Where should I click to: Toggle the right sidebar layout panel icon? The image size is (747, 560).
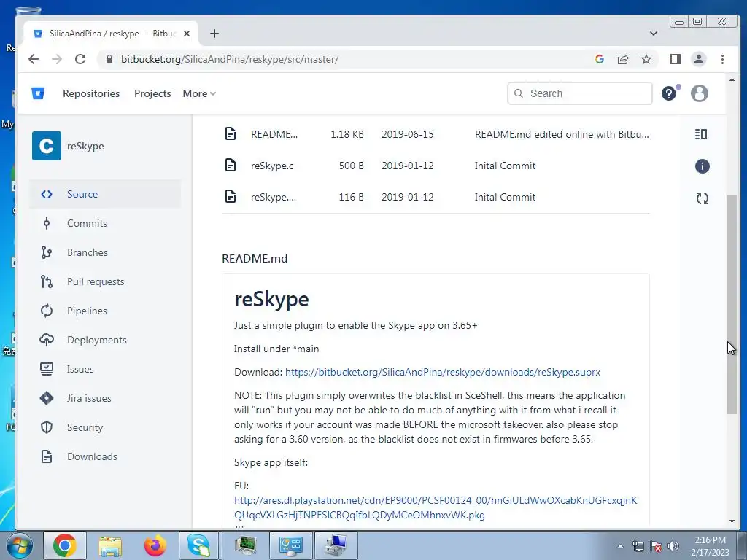[701, 134]
